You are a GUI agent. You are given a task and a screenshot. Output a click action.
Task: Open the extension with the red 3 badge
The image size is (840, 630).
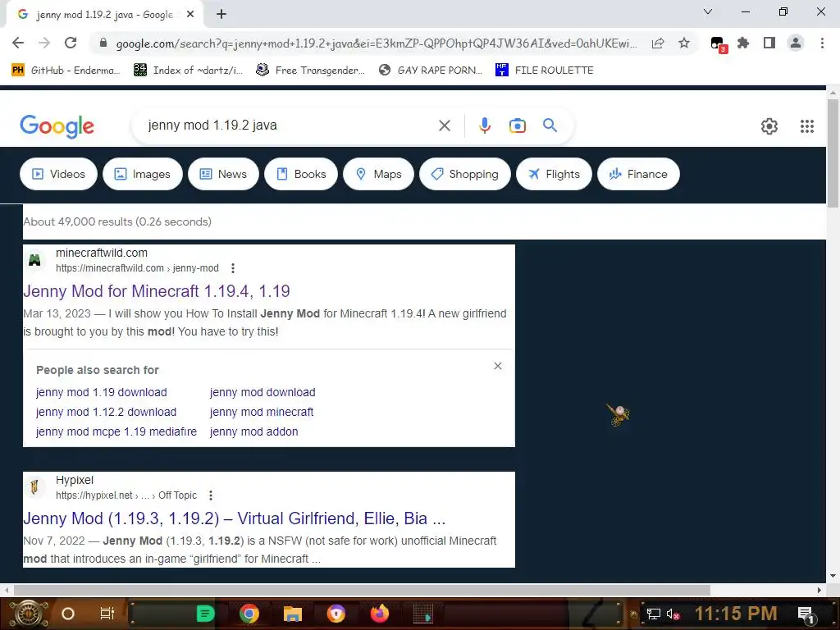718,44
